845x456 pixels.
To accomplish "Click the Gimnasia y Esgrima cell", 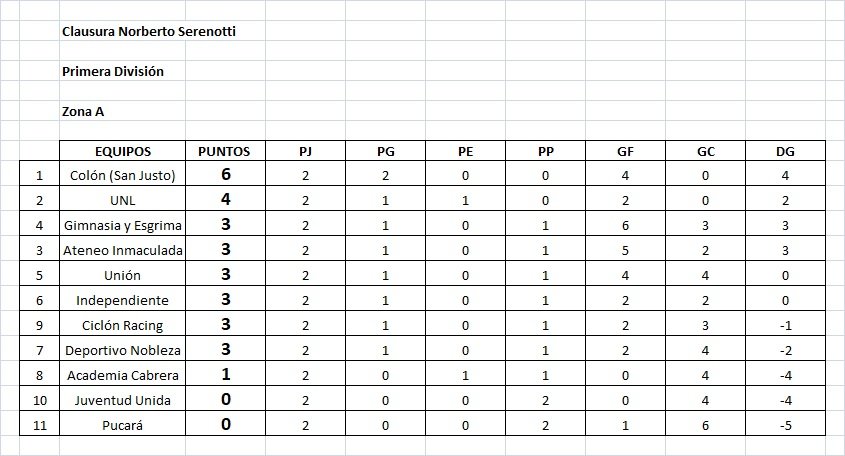I will coord(122,225).
